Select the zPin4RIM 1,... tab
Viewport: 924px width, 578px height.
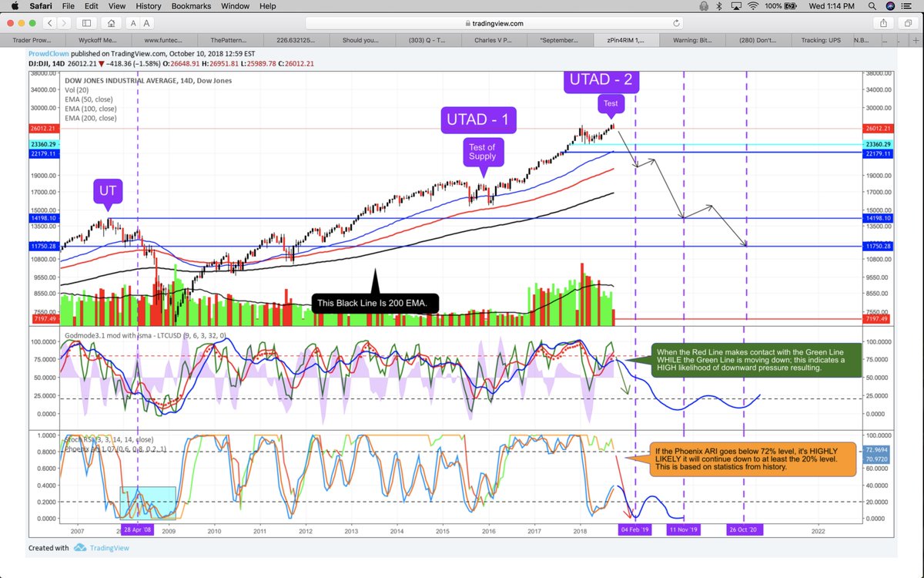[625, 39]
